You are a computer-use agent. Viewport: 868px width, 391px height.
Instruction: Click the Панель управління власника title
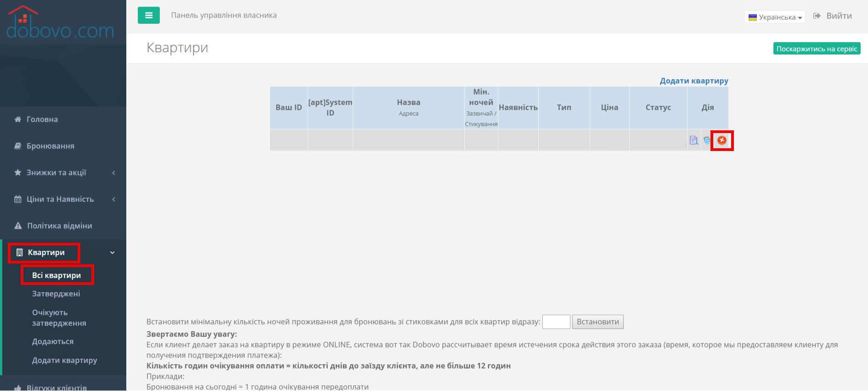tap(224, 15)
